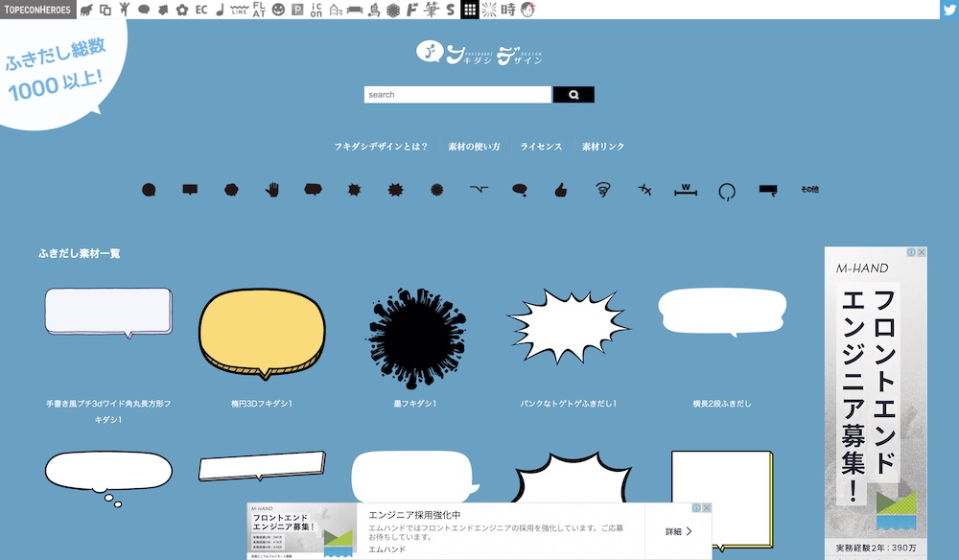The image size is (959, 560).
Task: Click the 筆 brush kanji icon in top bar
Action: click(x=432, y=10)
